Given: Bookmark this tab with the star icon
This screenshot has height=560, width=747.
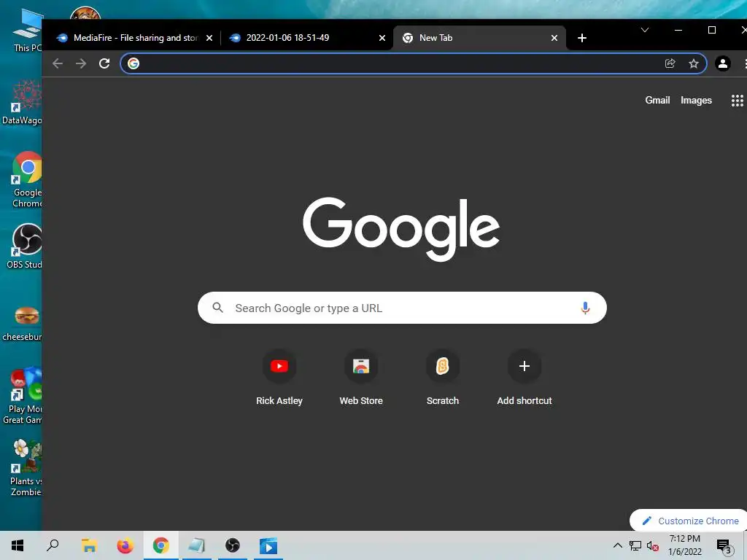Looking at the screenshot, I should point(694,63).
